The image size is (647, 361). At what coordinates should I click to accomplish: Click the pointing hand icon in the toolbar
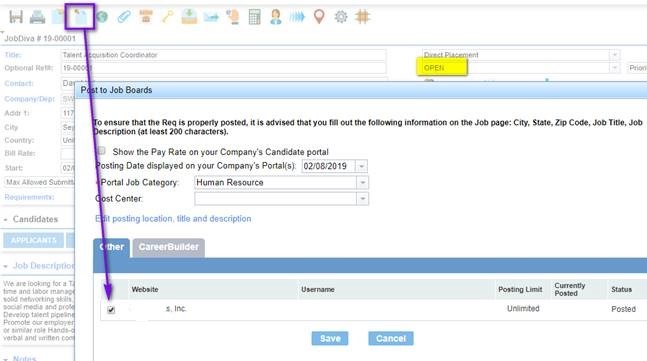(x=233, y=17)
